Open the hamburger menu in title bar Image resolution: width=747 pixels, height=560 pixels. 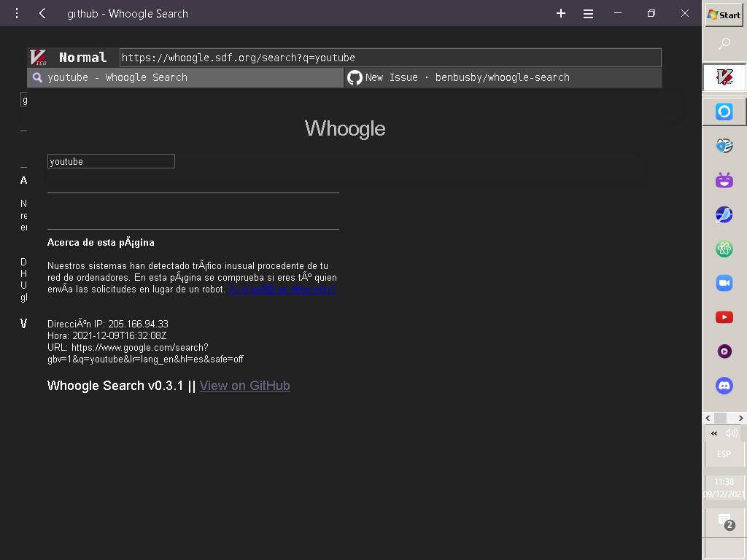[x=589, y=14]
